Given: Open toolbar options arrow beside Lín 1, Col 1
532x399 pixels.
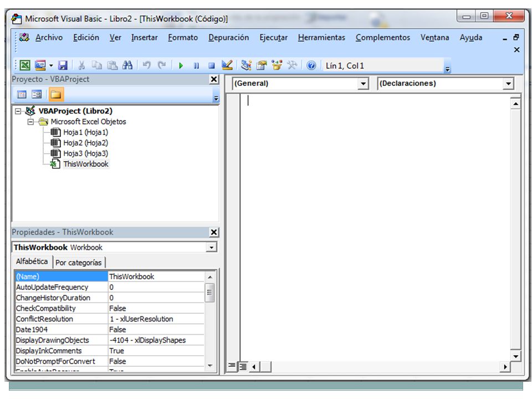Looking at the screenshot, I should [448, 69].
